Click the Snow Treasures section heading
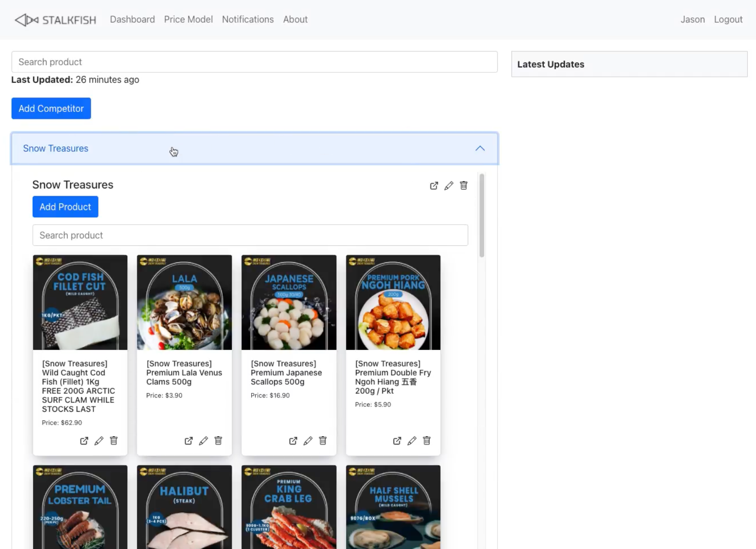756x549 pixels. point(73,185)
